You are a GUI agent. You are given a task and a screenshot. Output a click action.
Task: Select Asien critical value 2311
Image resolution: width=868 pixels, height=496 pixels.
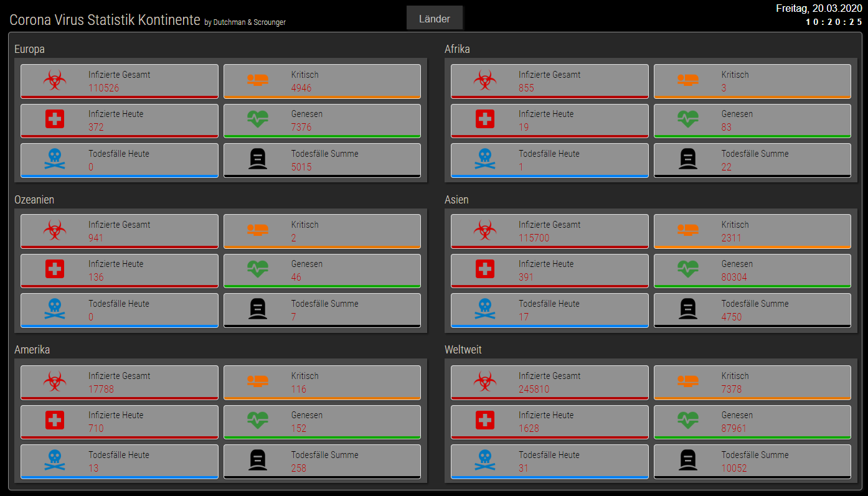(x=732, y=238)
